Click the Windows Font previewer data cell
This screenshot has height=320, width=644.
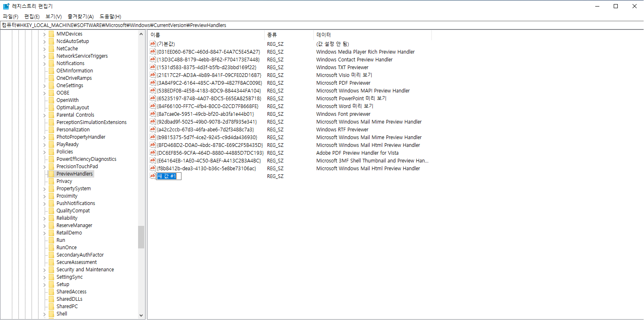343,114
